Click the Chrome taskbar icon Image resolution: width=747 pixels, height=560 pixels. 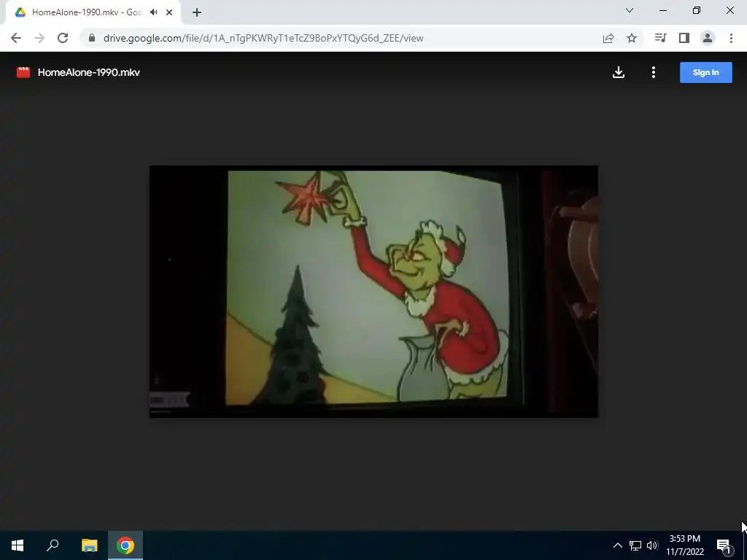click(x=125, y=545)
